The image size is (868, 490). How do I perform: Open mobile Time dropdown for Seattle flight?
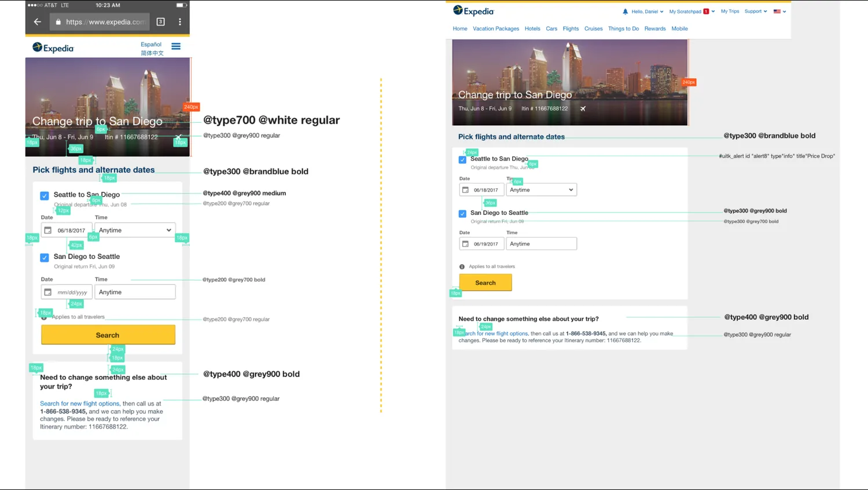135,230
